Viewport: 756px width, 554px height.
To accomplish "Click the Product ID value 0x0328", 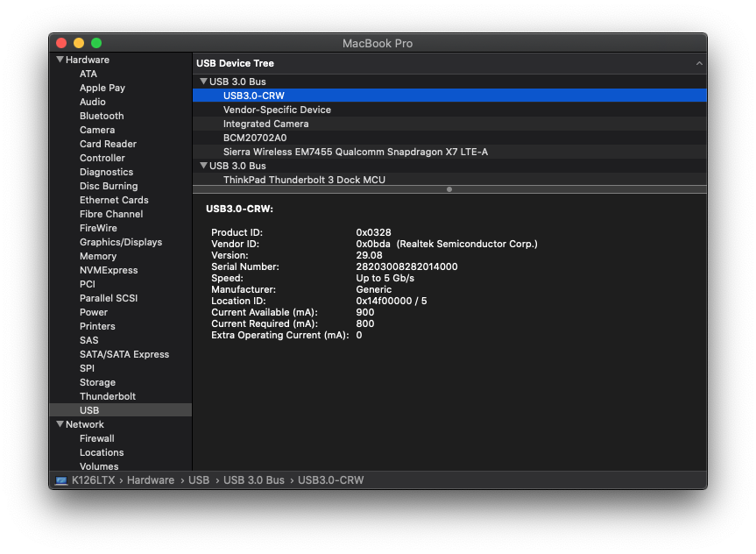I will point(373,232).
